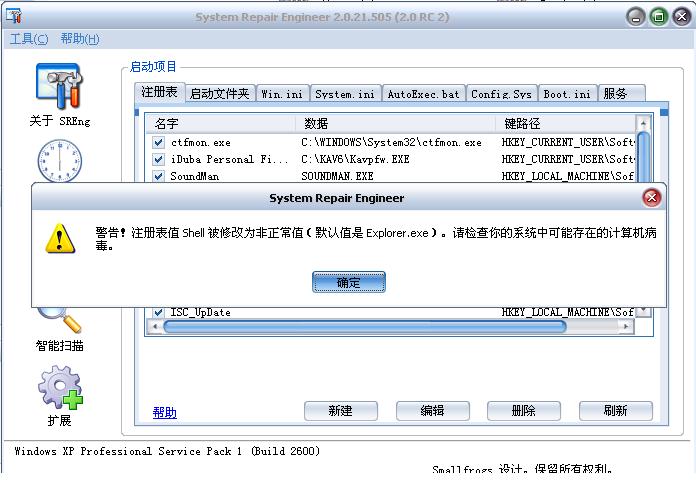
Task: Open the 帮助 help link
Action: tap(165, 412)
